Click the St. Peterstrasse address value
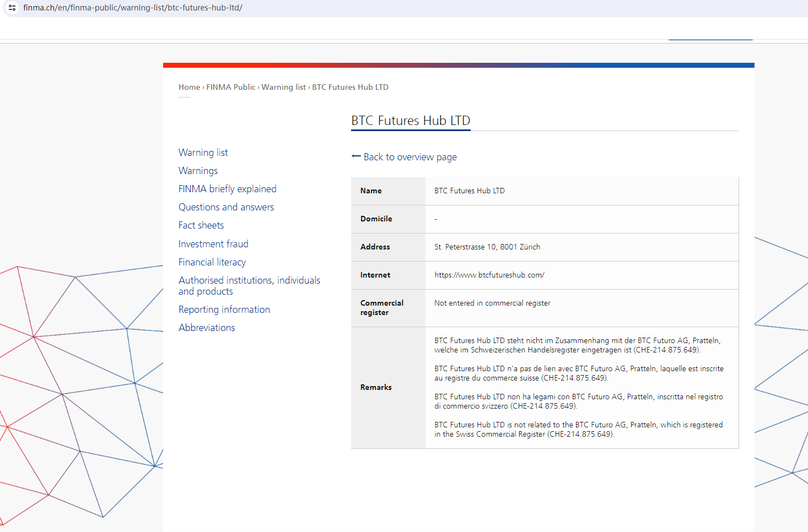The height and width of the screenshot is (532, 808). (x=487, y=247)
